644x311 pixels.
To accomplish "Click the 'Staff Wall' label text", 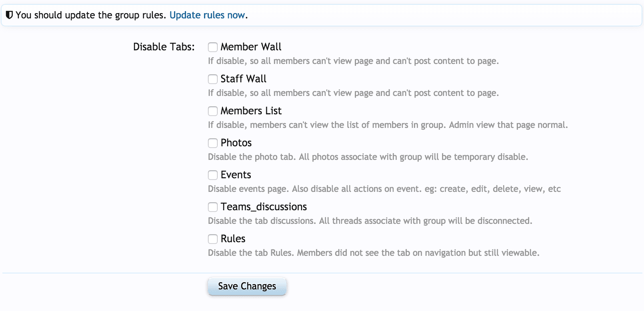I will point(243,79).
